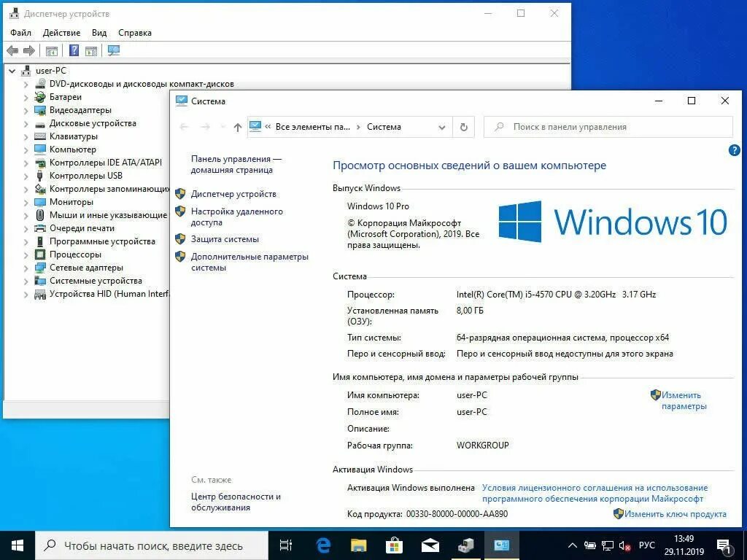Click Изменить параметры link
The image size is (747, 560).
pos(684,400)
